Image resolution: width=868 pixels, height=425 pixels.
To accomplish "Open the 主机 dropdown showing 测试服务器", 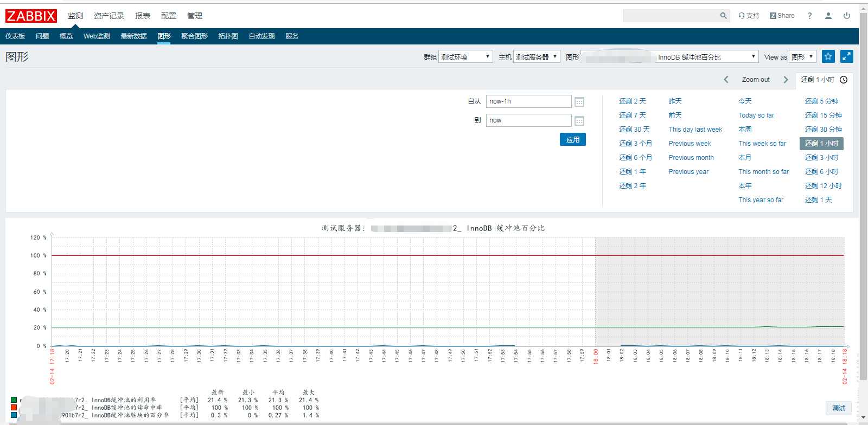I will tap(537, 56).
